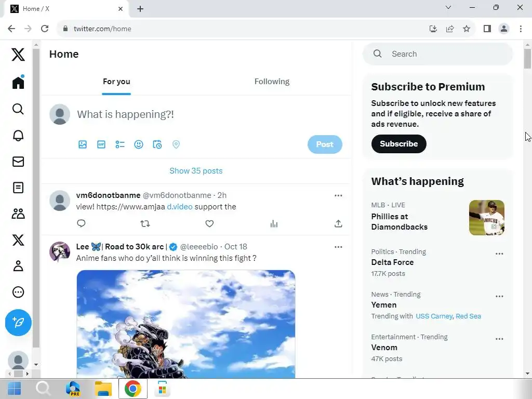Open Phillies at Diamondbacks thumbnail
This screenshot has height=399, width=532.
pyautogui.click(x=486, y=218)
